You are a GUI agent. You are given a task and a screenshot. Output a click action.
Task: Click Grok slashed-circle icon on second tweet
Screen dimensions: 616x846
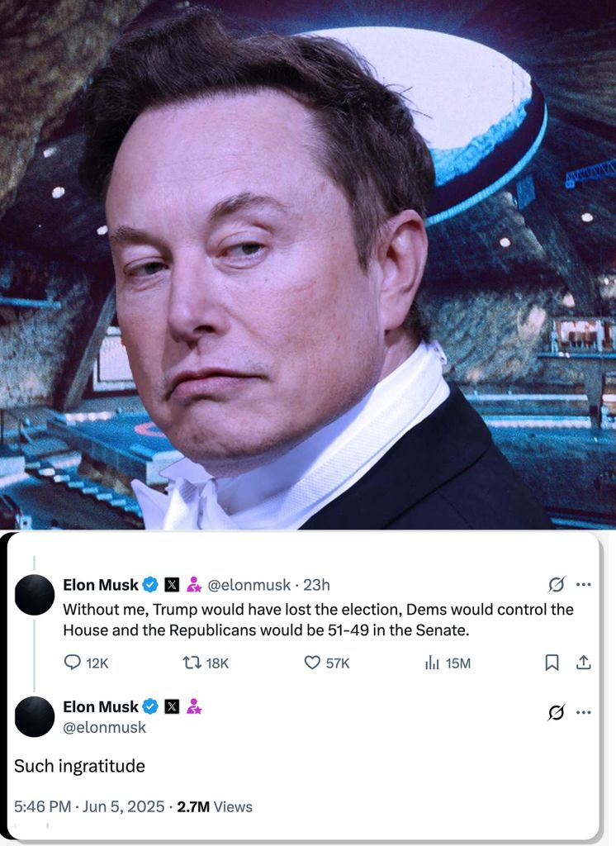[x=556, y=713]
